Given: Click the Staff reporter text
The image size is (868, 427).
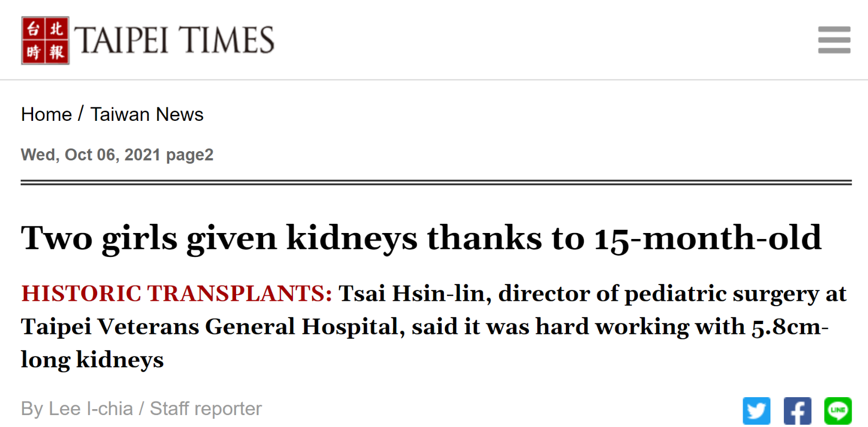Looking at the screenshot, I should pyautogui.click(x=206, y=409).
